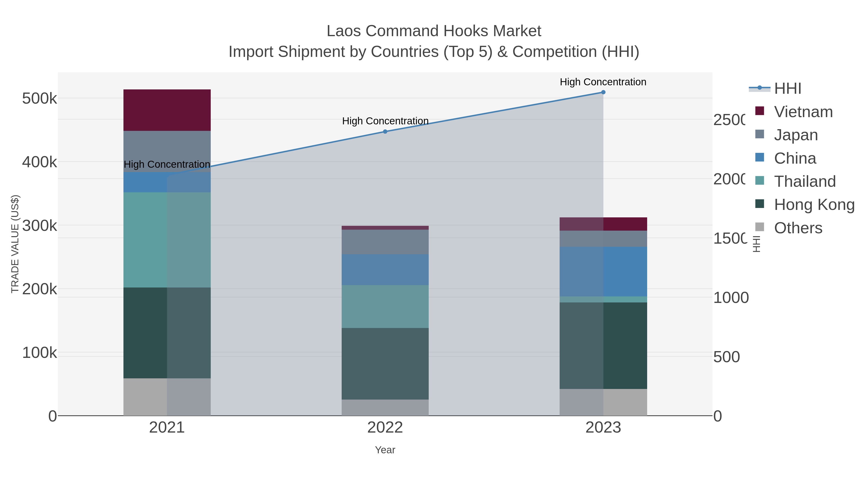Click the 2023 x-axis label
868x488 pixels.
(x=603, y=428)
